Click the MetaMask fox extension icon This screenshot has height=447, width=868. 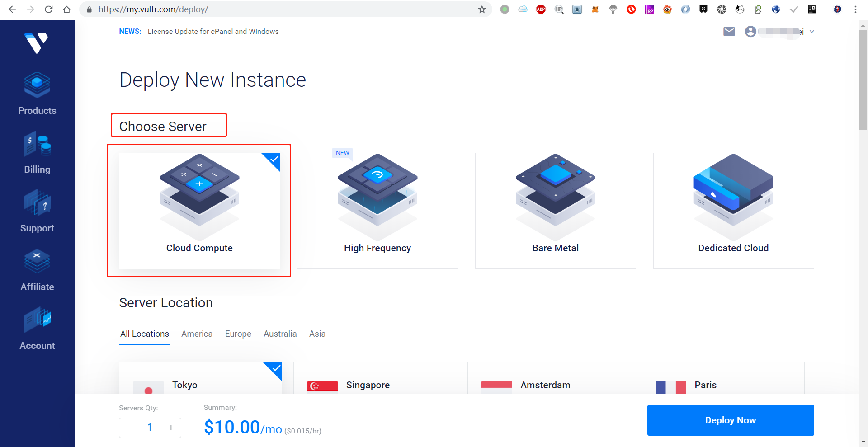point(595,9)
